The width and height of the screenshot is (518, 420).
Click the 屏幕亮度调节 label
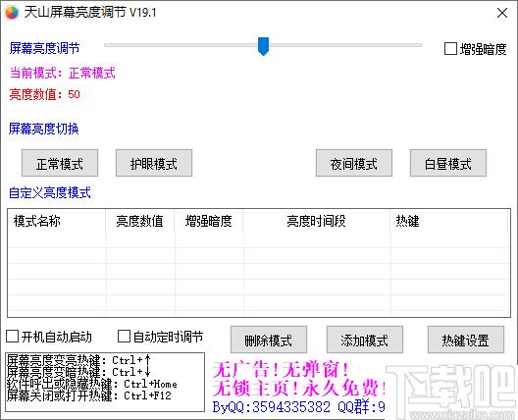click(x=44, y=48)
